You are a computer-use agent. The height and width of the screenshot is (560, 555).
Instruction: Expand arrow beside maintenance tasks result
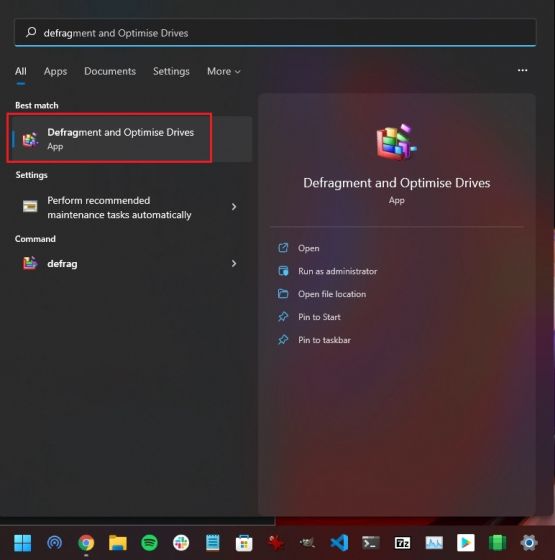tap(234, 207)
